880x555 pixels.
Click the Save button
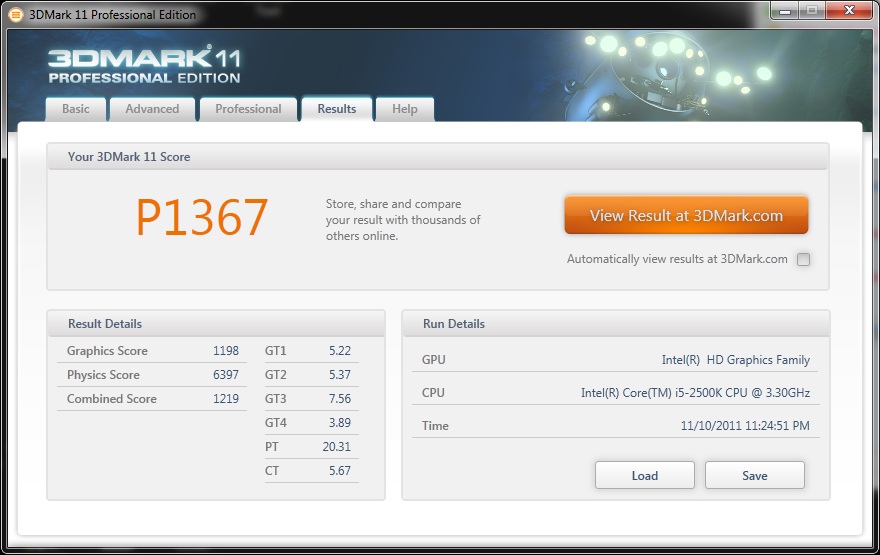point(755,475)
